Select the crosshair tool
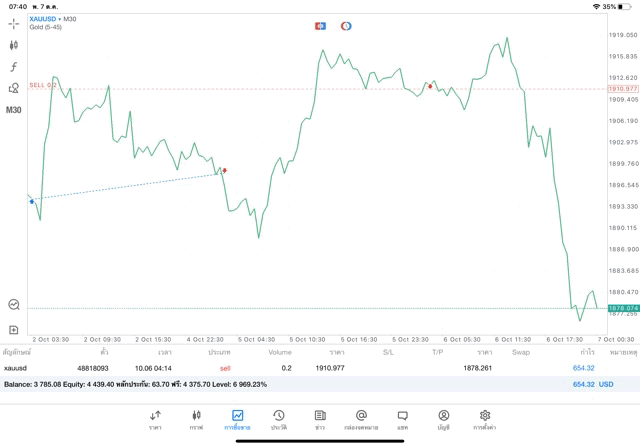The height and width of the screenshot is (447, 640). tap(14, 22)
